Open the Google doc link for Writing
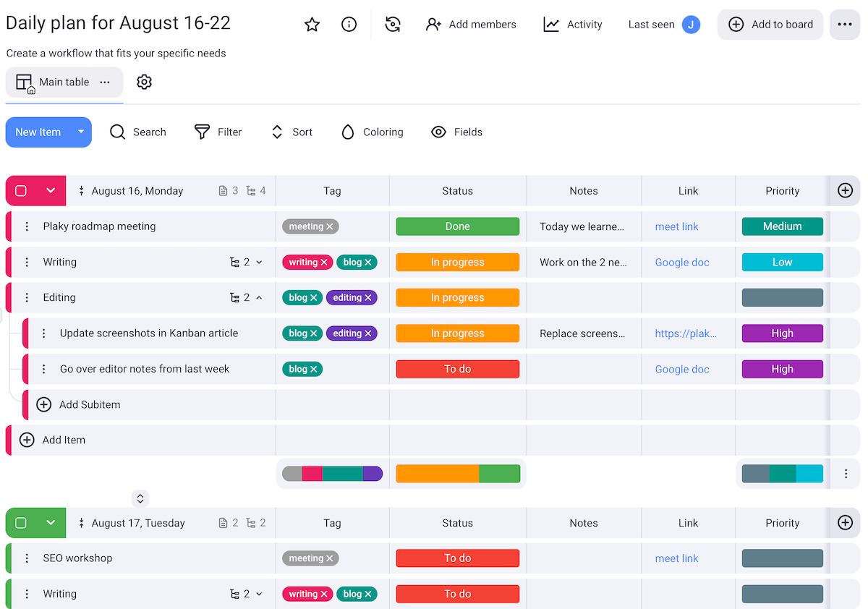The height and width of the screenshot is (609, 868). (x=682, y=262)
